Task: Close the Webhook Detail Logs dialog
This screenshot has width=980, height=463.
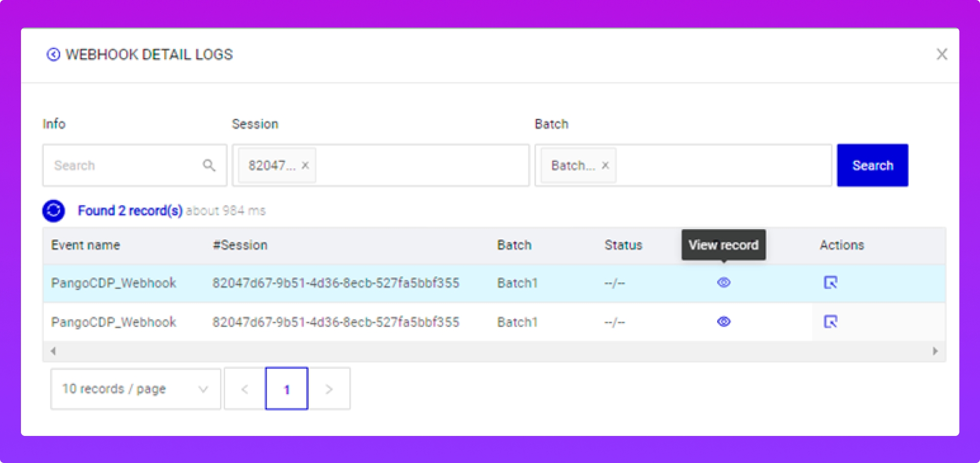Action: 942,55
